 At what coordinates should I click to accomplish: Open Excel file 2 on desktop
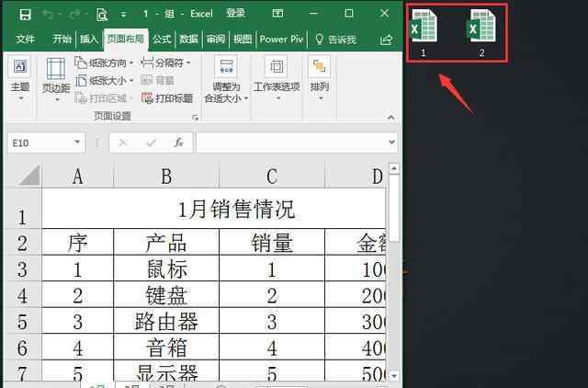[480, 33]
